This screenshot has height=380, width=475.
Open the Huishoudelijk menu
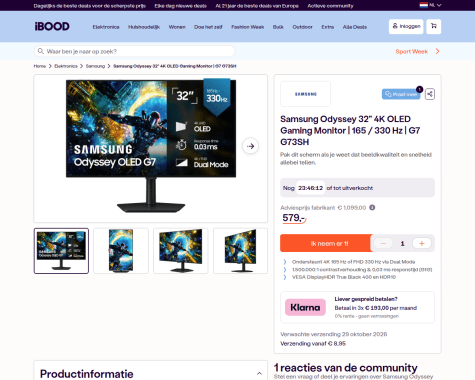(144, 27)
